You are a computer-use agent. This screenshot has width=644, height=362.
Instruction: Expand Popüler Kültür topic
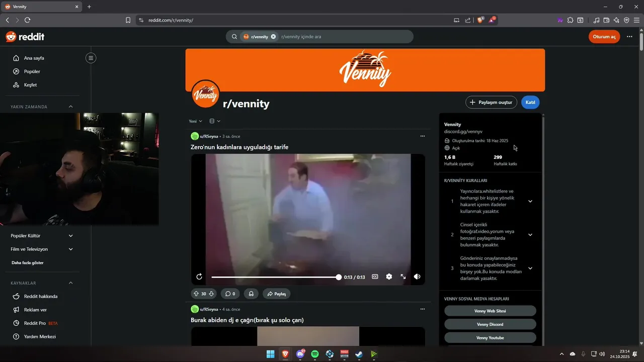click(x=70, y=236)
